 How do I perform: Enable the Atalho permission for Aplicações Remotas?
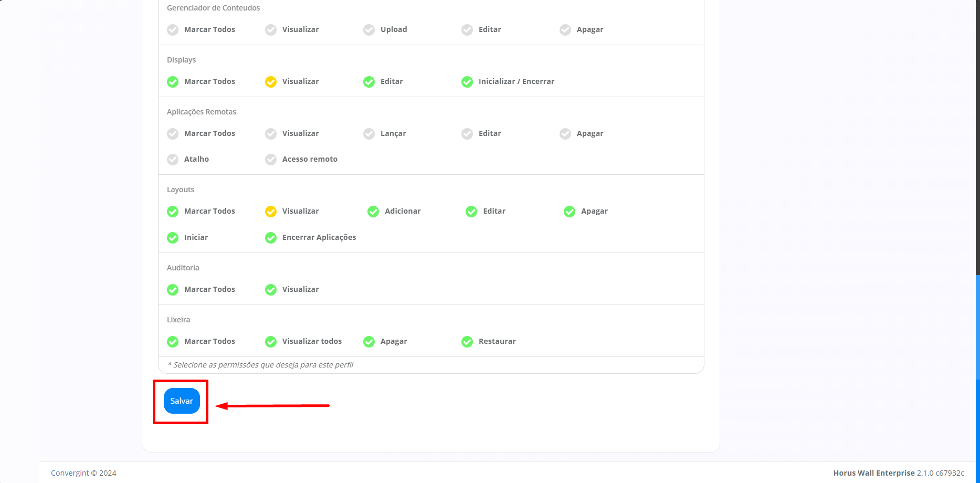(x=173, y=159)
